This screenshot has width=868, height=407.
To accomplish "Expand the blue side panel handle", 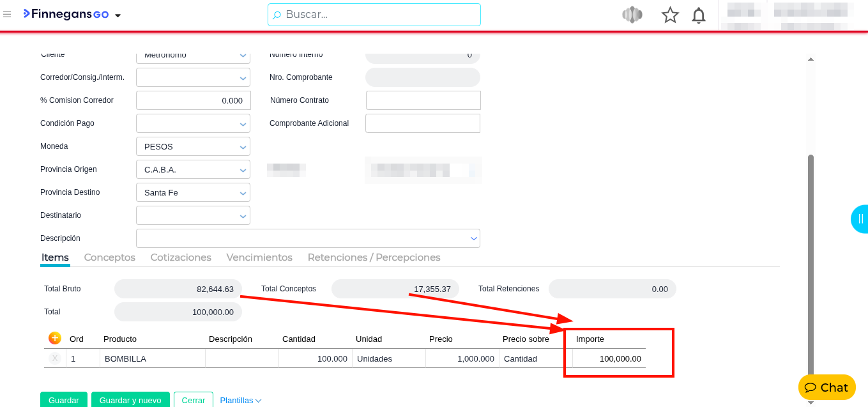I will click(x=860, y=219).
